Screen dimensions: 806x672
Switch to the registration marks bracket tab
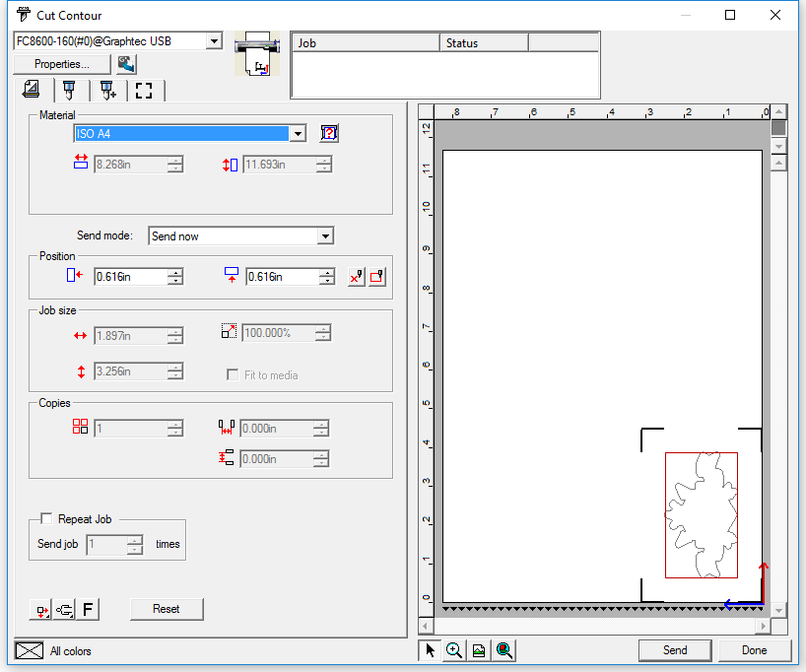(144, 91)
